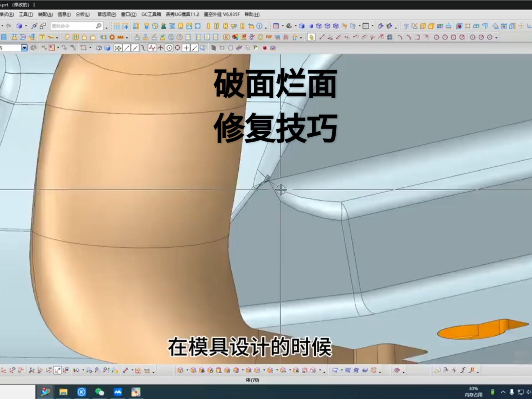Open the rectangle display style dropdown arrow
This screenshot has width=532, height=399.
click(372, 26)
